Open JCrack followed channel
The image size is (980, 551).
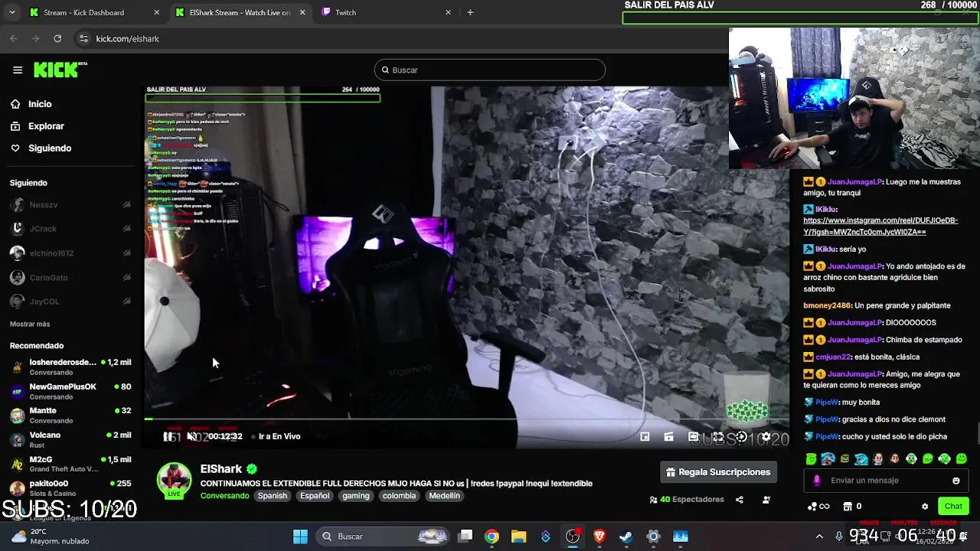69,229
